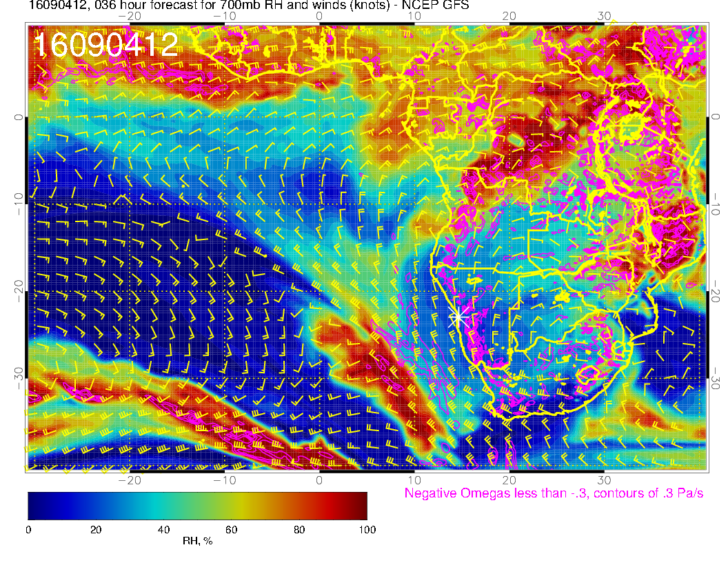This screenshot has height=563, width=728.
Task: Click the top axis longitude label 10
Action: 414,17
